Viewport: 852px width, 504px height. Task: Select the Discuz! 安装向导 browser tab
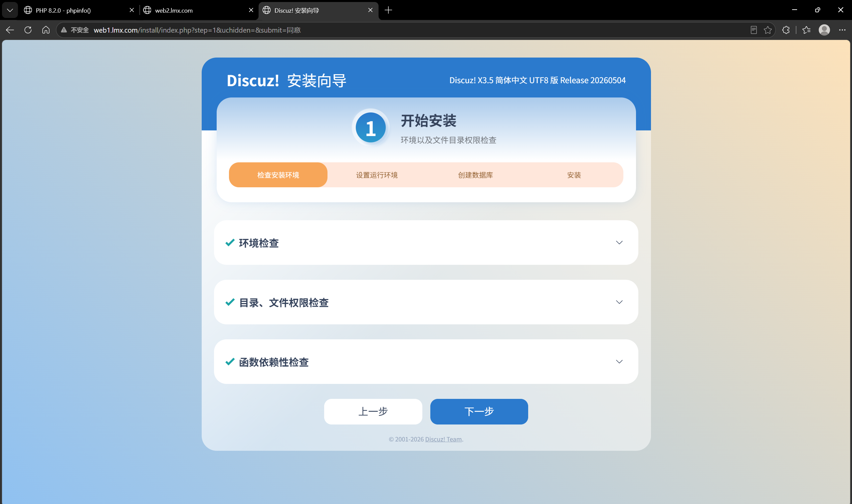coord(318,10)
